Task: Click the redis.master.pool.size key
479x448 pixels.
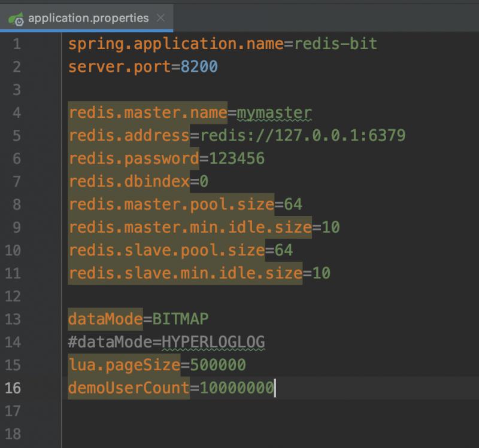Action: (x=171, y=205)
